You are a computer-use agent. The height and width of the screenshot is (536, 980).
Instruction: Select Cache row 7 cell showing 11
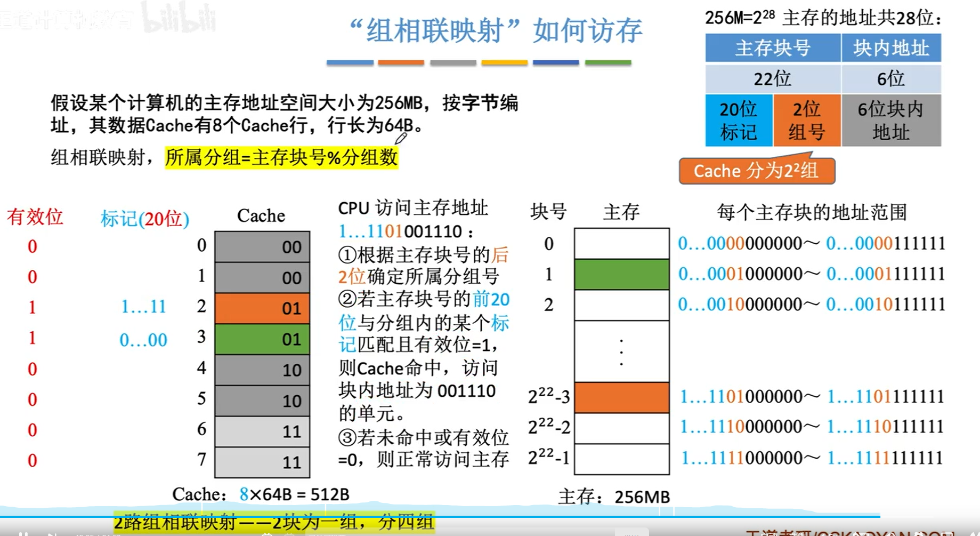tap(262, 462)
